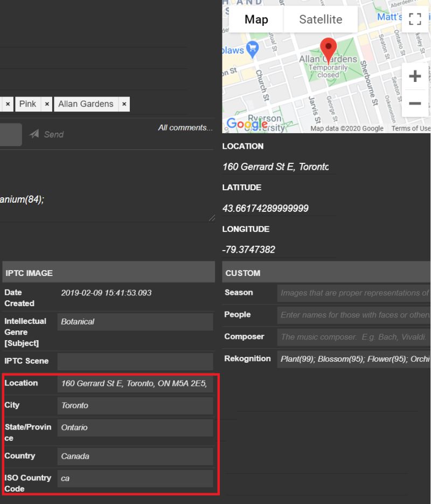Click the ISO Country Code field showing ca
The image size is (431, 504).
[135, 478]
